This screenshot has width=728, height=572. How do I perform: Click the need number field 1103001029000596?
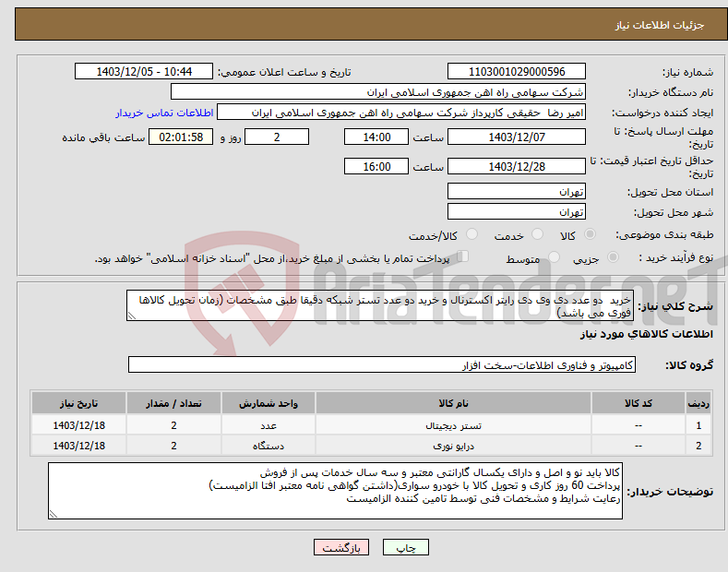(x=517, y=72)
